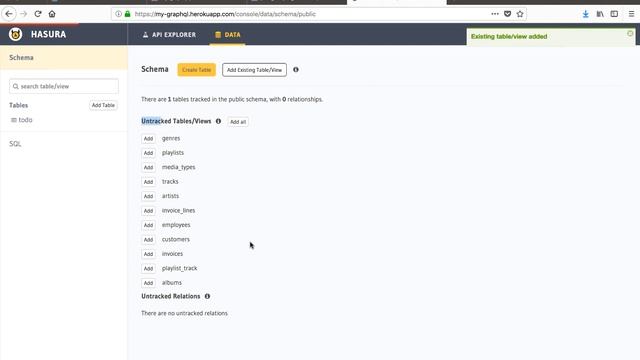Image resolution: width=640 pixels, height=360 pixels.
Task: Click 'There are no untracked relations' text
Action: coord(184,313)
